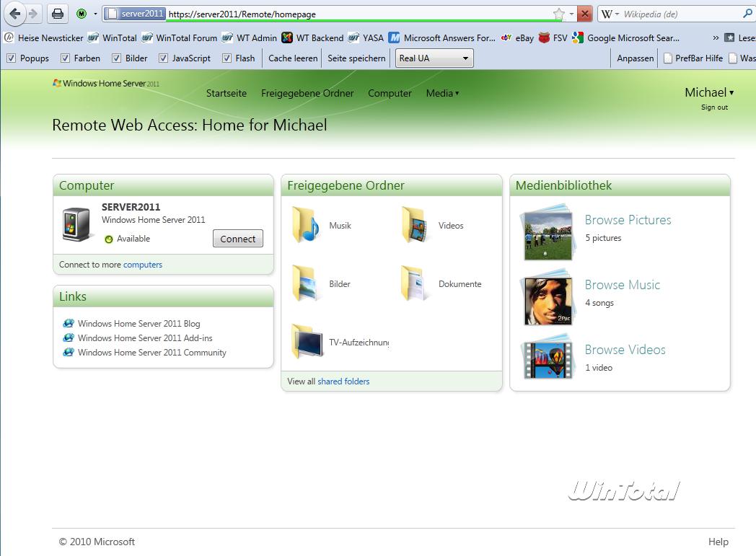This screenshot has width=756, height=556.
Task: Open the FSV bookmark
Action: [553, 37]
